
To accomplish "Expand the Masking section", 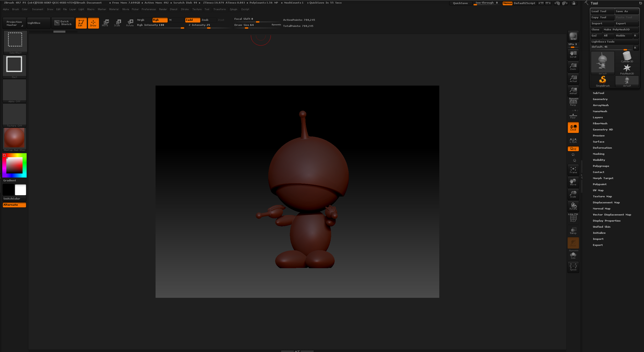I will pyautogui.click(x=598, y=154).
